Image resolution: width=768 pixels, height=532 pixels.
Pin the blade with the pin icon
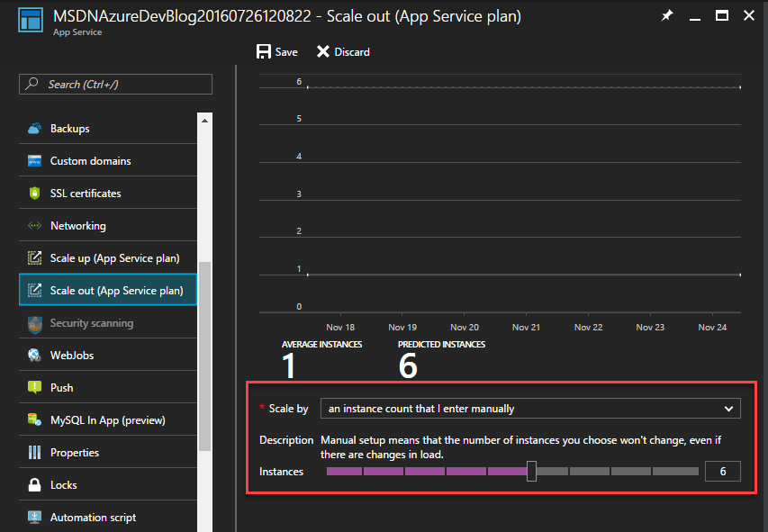tap(666, 15)
